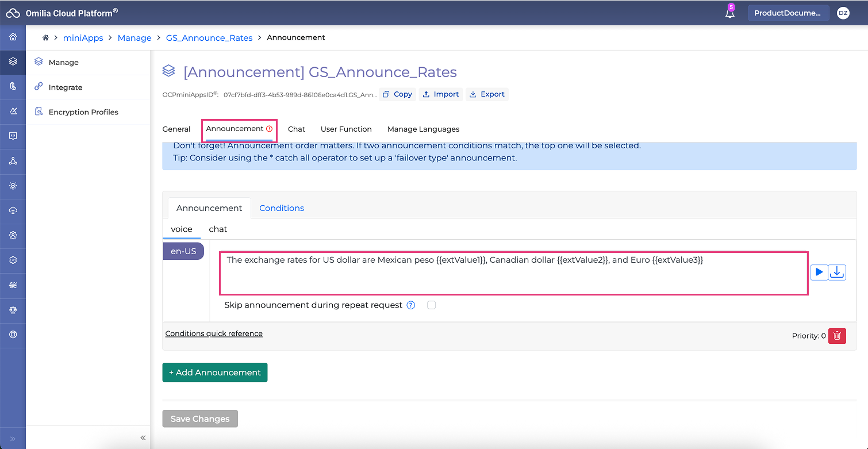Switch to the Conditions tab
Screen dimensions: 868x449
pos(282,208)
